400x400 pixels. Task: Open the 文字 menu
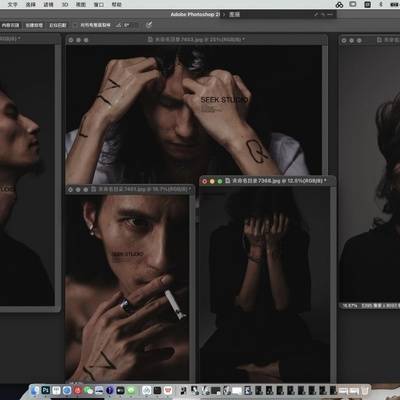13,4
